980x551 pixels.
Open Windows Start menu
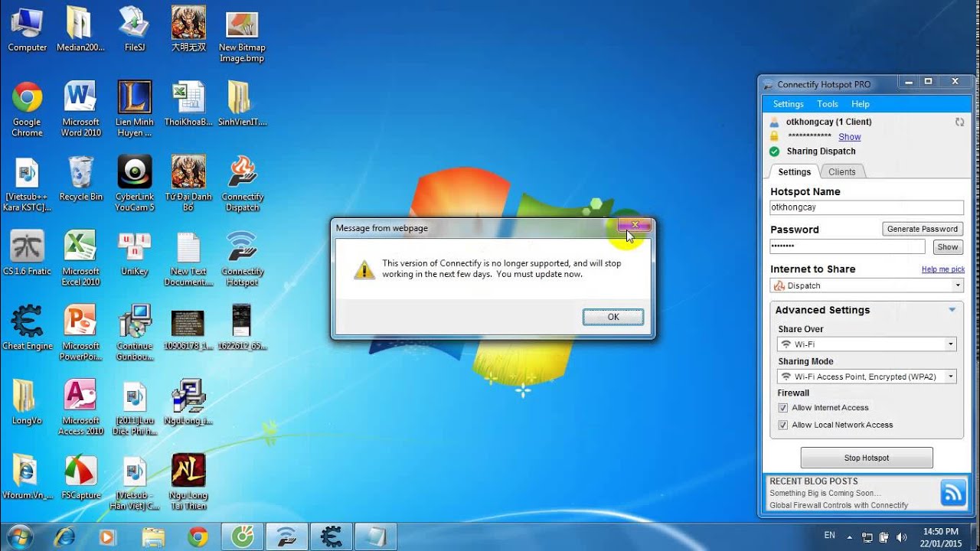pyautogui.click(x=18, y=536)
